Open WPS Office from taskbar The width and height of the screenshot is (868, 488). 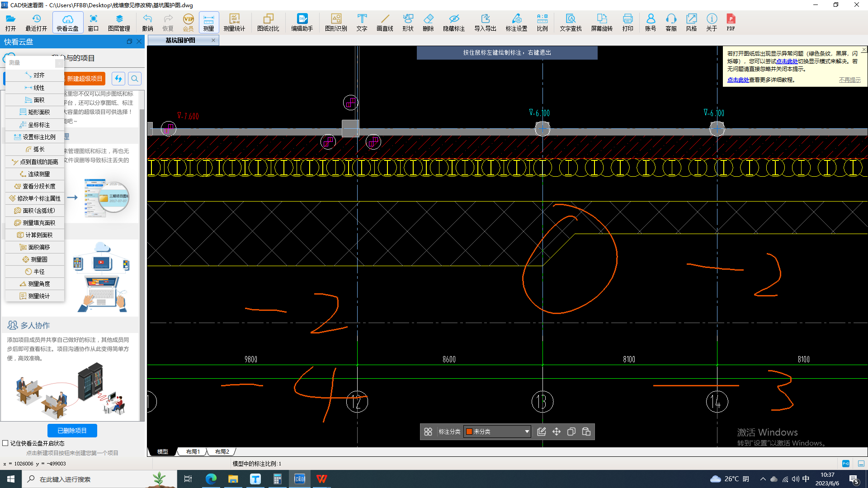[x=321, y=479]
